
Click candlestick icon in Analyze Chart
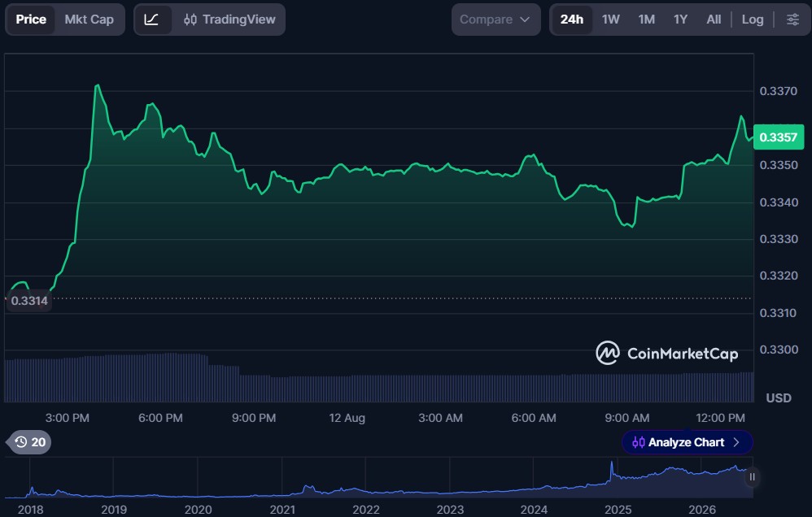tap(639, 442)
